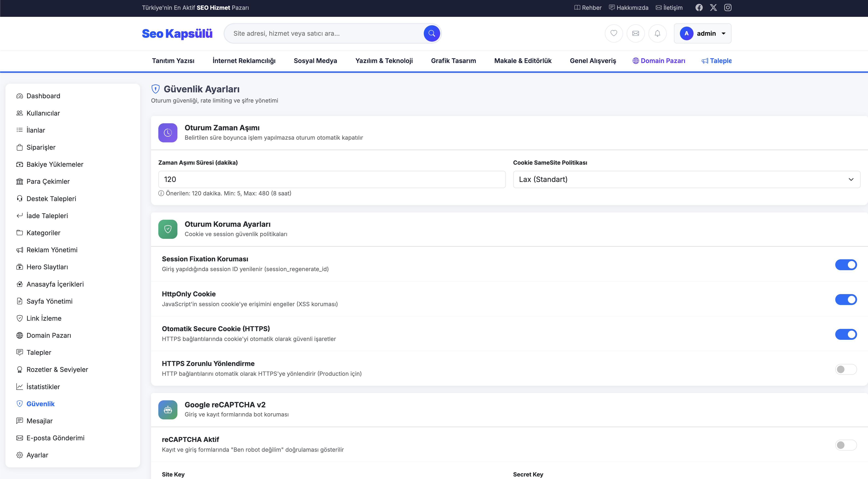Click the blue search magnifier button
868x479 pixels.
(x=432, y=33)
